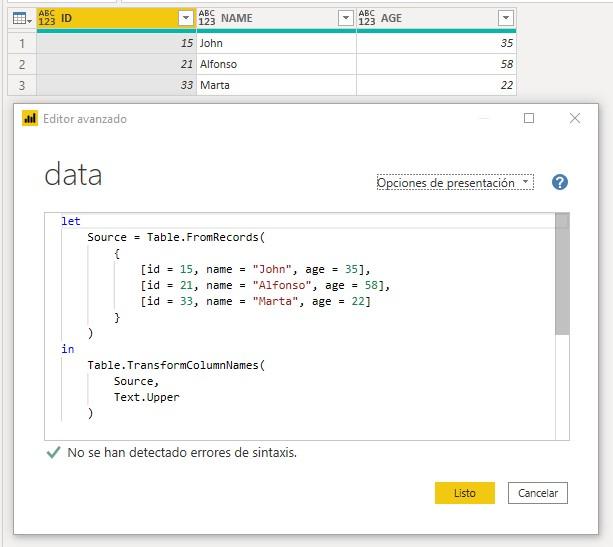Open the blue help question mark icon

tap(560, 182)
